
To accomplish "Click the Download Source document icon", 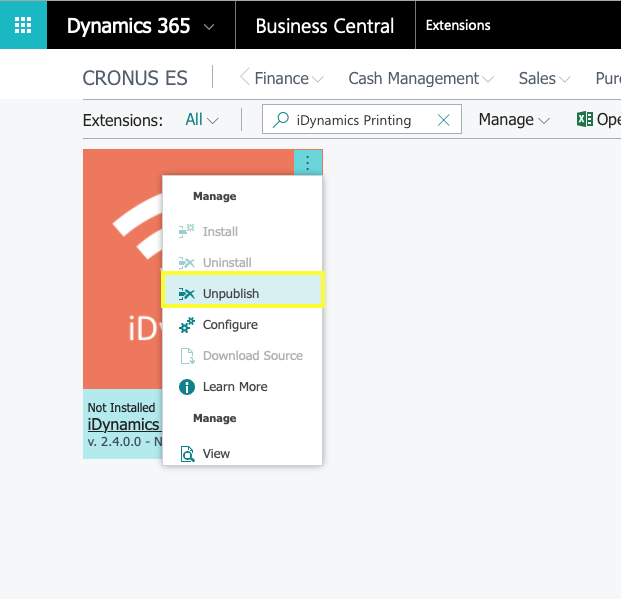I will click(x=187, y=356).
